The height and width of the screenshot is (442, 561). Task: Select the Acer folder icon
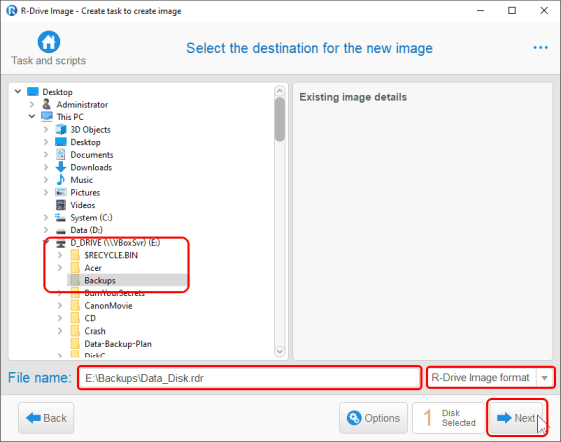[x=75, y=267]
